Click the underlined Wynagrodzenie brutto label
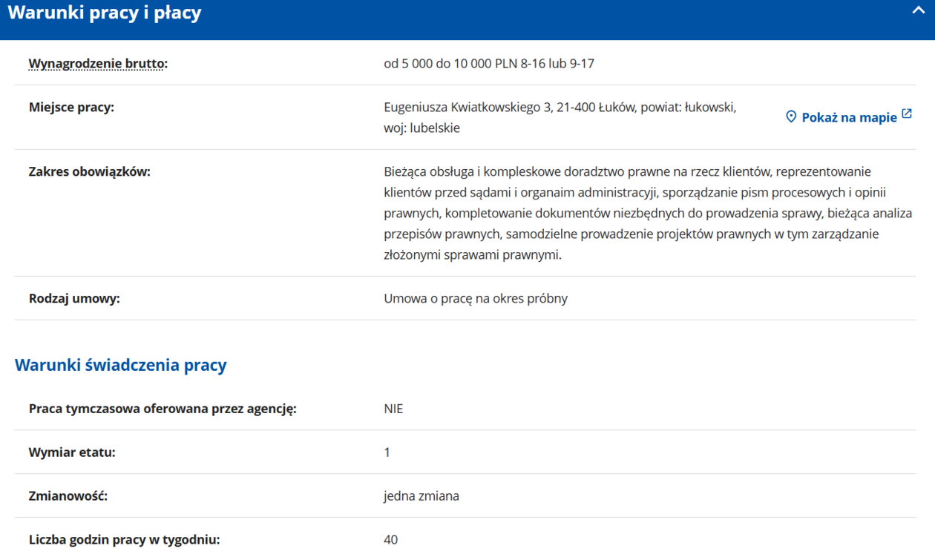 point(98,64)
